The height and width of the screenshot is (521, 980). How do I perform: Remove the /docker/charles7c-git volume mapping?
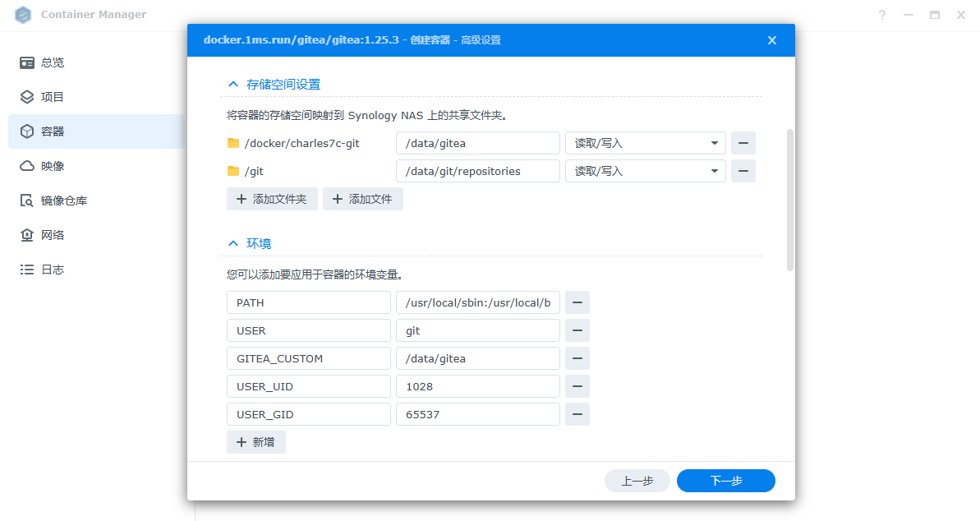[x=743, y=143]
